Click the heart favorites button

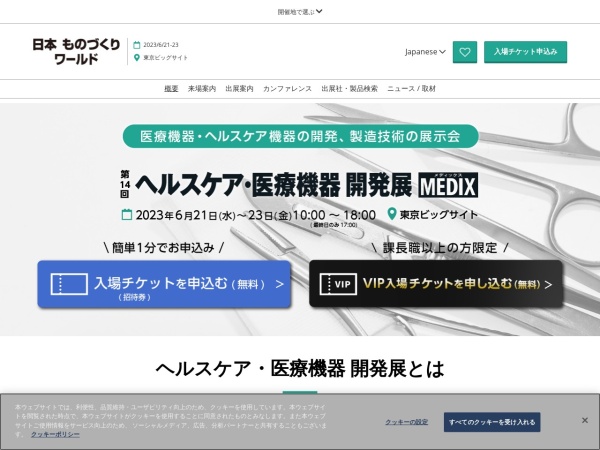[x=465, y=52]
